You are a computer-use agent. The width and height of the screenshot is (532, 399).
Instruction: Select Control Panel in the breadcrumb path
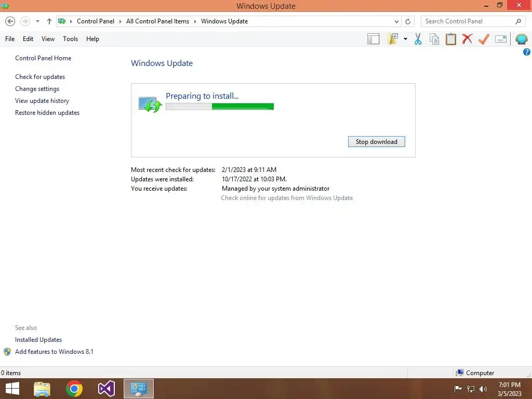point(96,21)
